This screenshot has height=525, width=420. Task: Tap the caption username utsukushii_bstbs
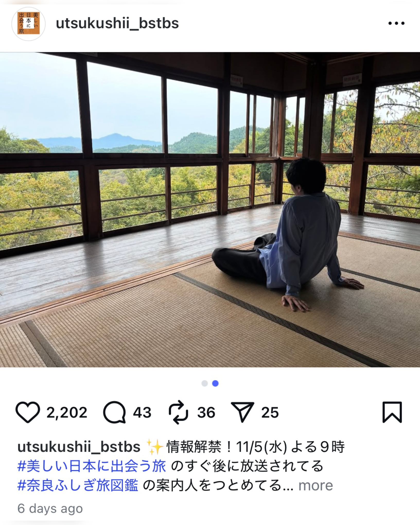point(79,447)
